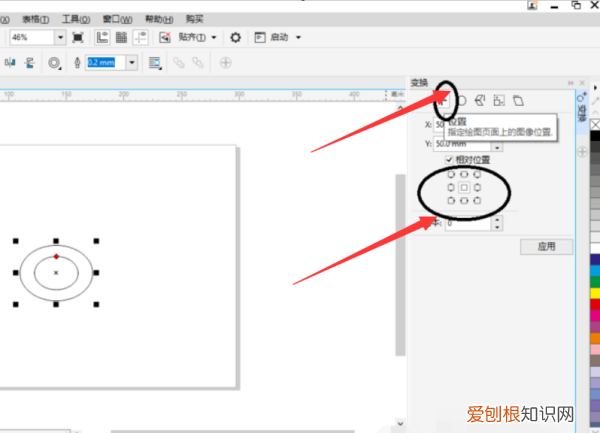Screen dimensions: 600x433
Task: Select the Scale and Mirror transform icon
Action: 480,100
